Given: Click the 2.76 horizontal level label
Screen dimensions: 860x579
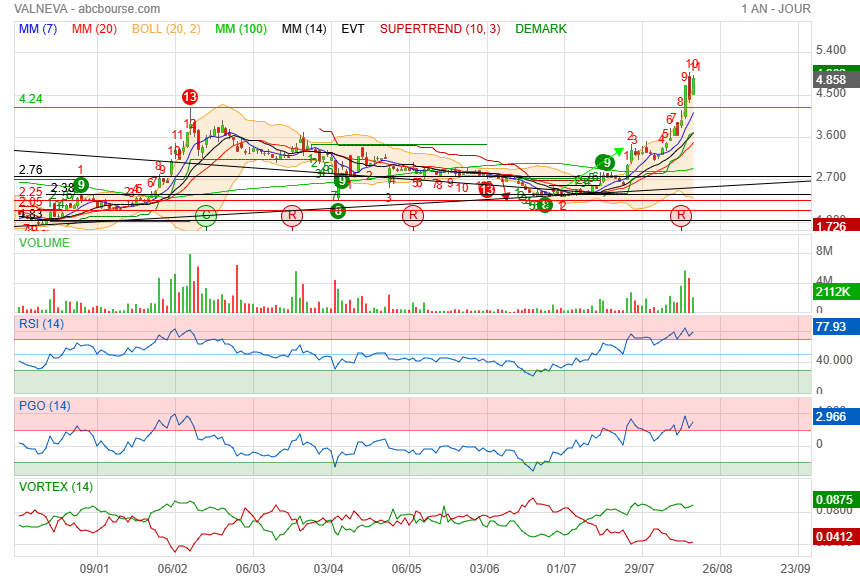Looking at the screenshot, I should pyautogui.click(x=31, y=170).
